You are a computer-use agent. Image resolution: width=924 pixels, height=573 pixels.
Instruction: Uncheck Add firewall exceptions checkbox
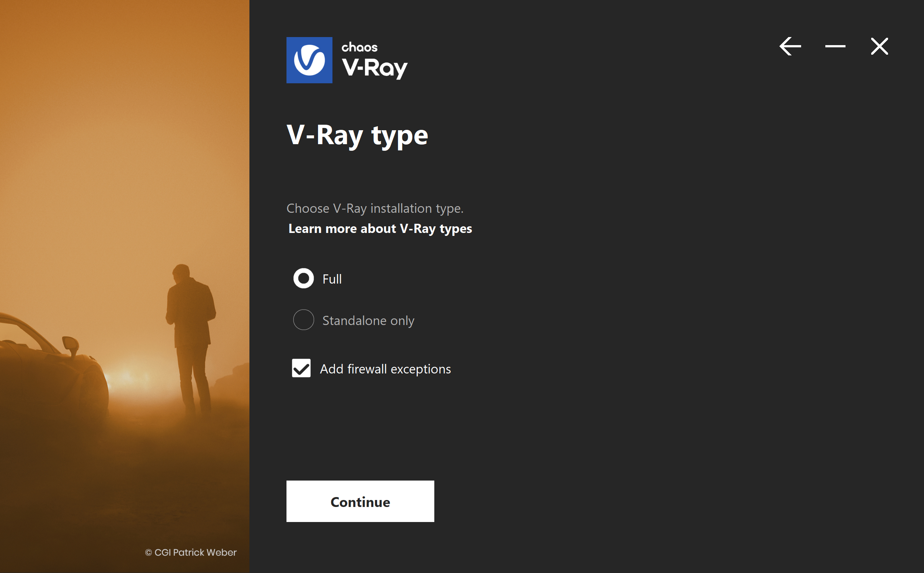(x=301, y=368)
